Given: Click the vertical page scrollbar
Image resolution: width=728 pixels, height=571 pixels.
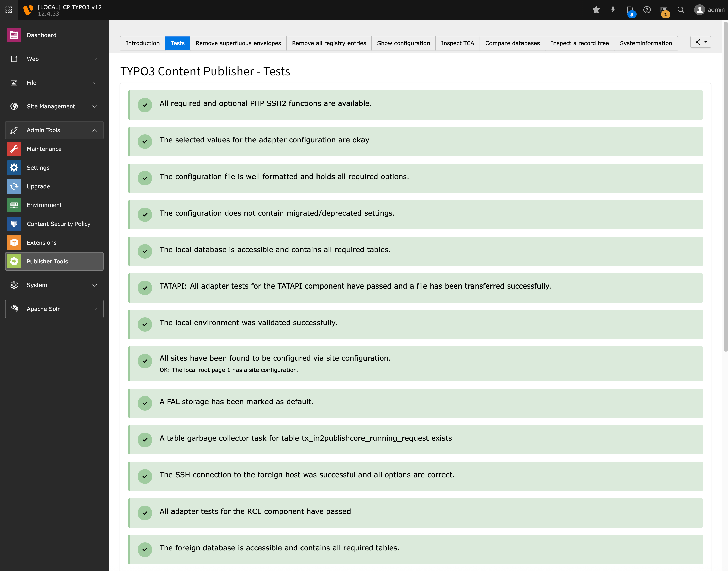Looking at the screenshot, I should pyautogui.click(x=725, y=186).
